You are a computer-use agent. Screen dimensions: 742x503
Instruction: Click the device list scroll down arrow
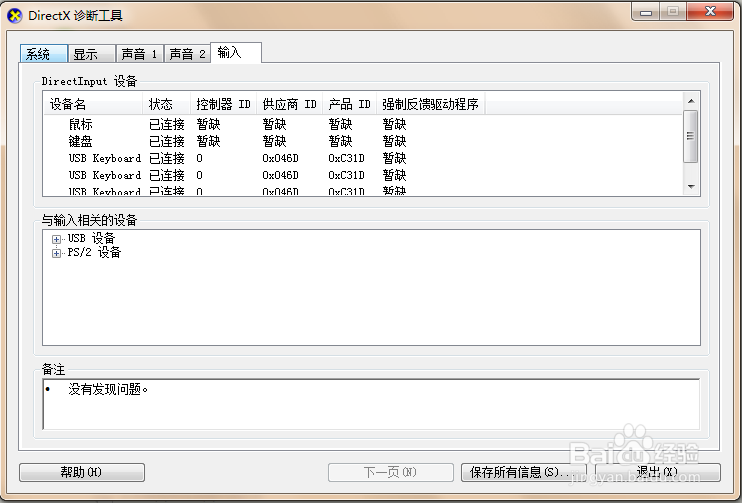click(x=691, y=187)
